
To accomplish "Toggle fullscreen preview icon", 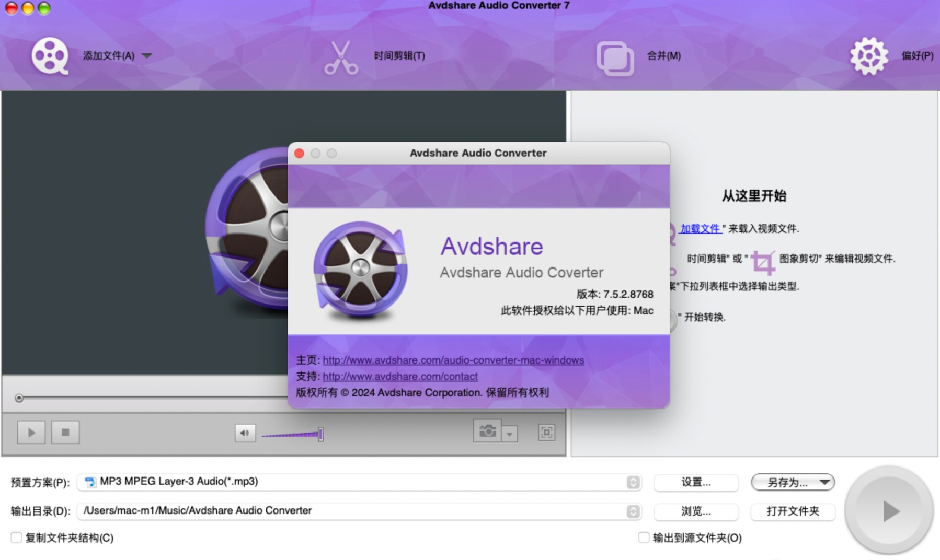I will [x=546, y=433].
